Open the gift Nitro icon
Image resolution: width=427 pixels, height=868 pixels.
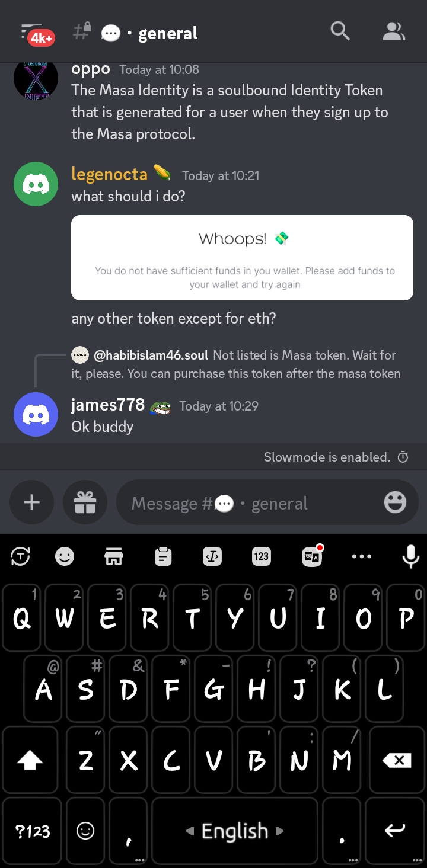click(x=85, y=502)
